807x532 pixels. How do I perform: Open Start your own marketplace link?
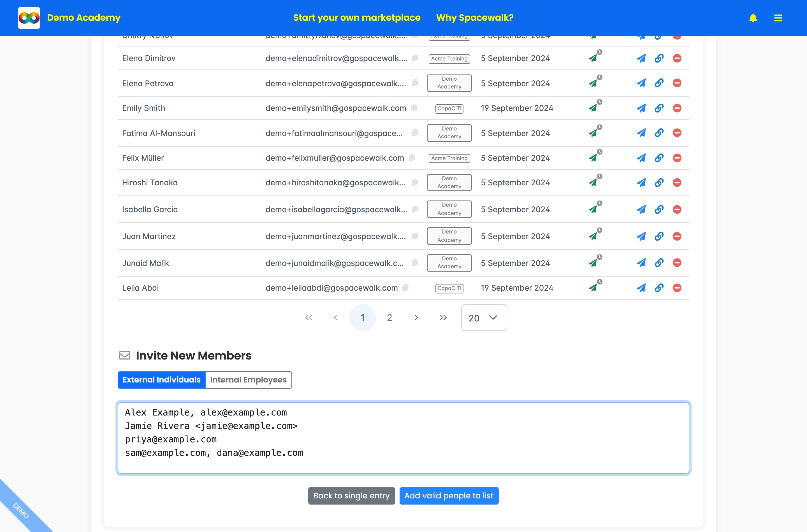(357, 18)
